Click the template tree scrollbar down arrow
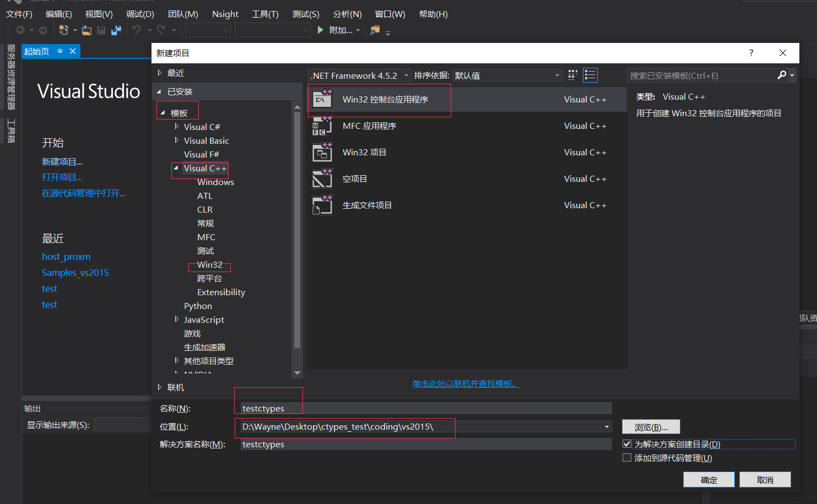Image resolution: width=817 pixels, height=504 pixels. pos(297,373)
